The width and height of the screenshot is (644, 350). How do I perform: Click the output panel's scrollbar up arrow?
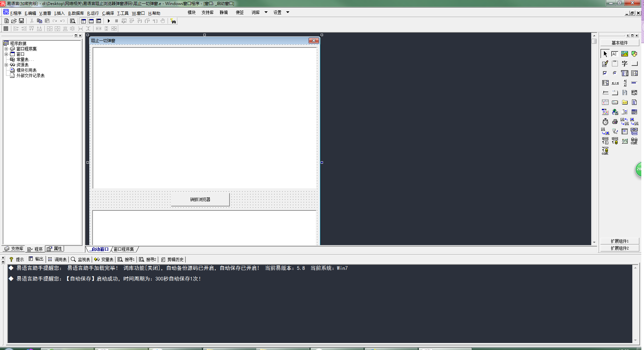[x=635, y=268]
